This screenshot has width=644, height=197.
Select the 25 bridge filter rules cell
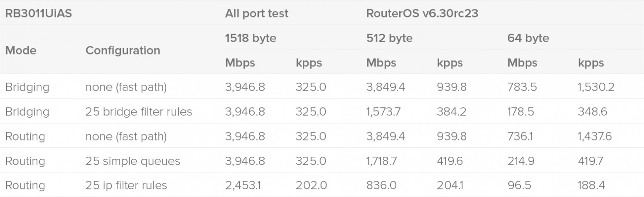pyautogui.click(x=139, y=112)
